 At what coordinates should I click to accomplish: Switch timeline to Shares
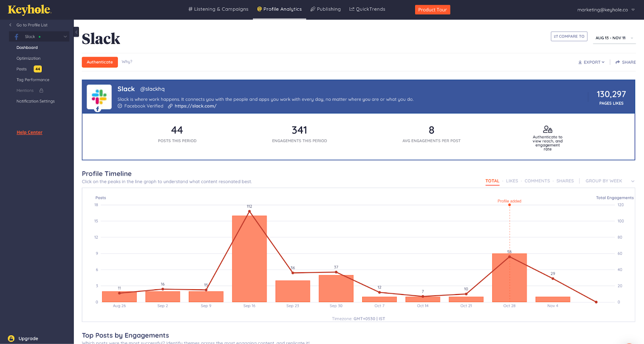(x=565, y=181)
